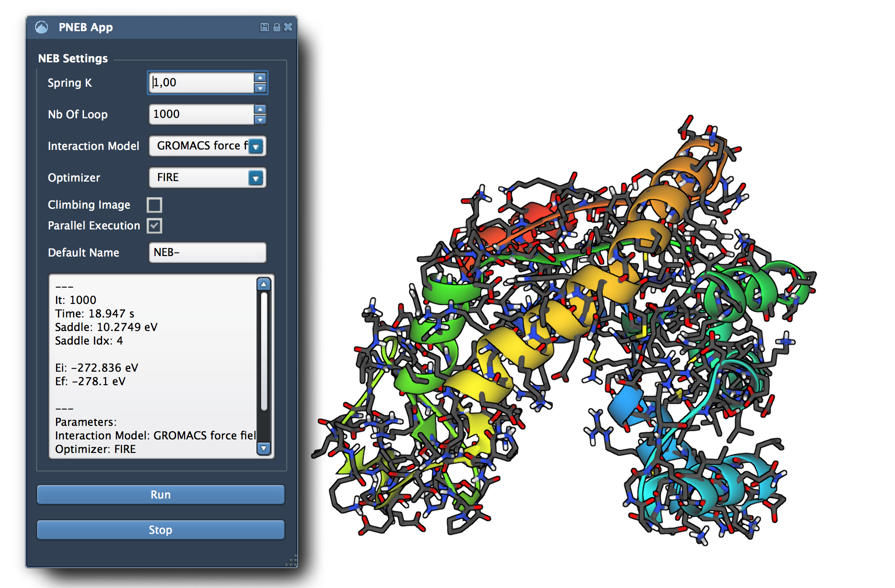
Task: Click the Nb Of Loop number field
Action: pos(201,114)
